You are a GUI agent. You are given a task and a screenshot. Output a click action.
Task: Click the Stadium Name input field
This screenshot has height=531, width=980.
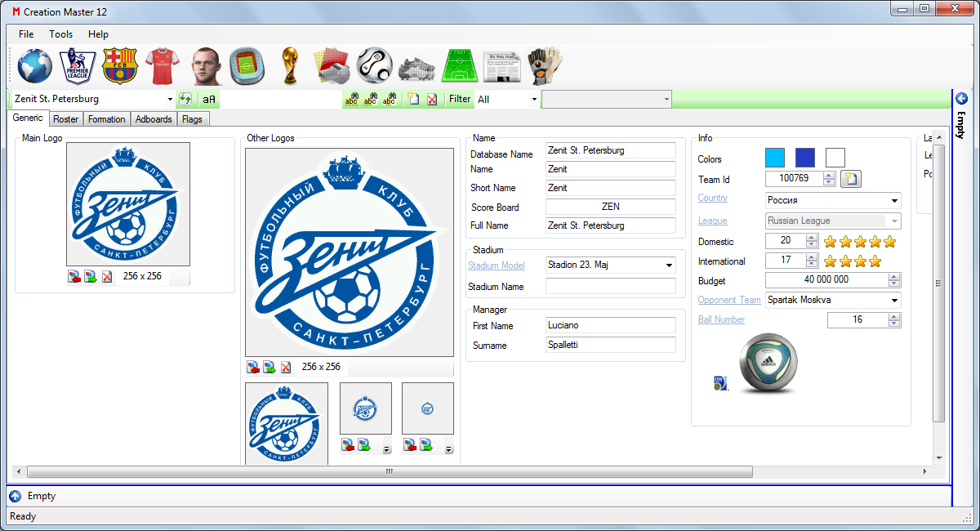click(x=610, y=287)
